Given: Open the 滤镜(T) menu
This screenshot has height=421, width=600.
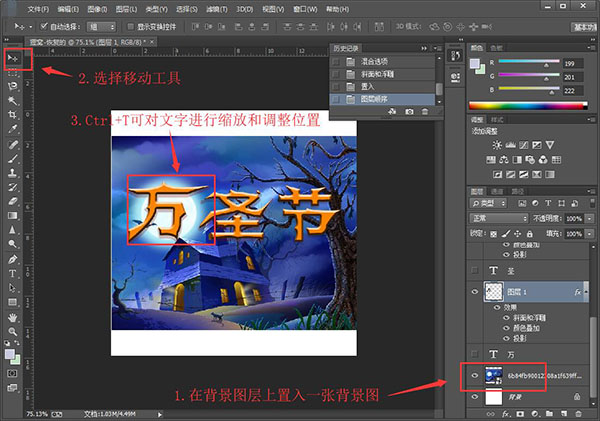Looking at the screenshot, I should pyautogui.click(x=217, y=9).
